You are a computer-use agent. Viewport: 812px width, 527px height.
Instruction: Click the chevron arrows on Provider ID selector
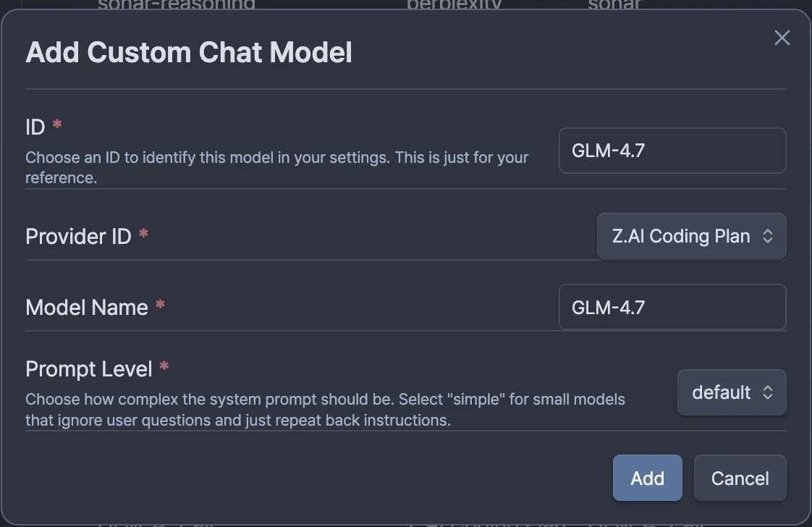pyautogui.click(x=768, y=236)
